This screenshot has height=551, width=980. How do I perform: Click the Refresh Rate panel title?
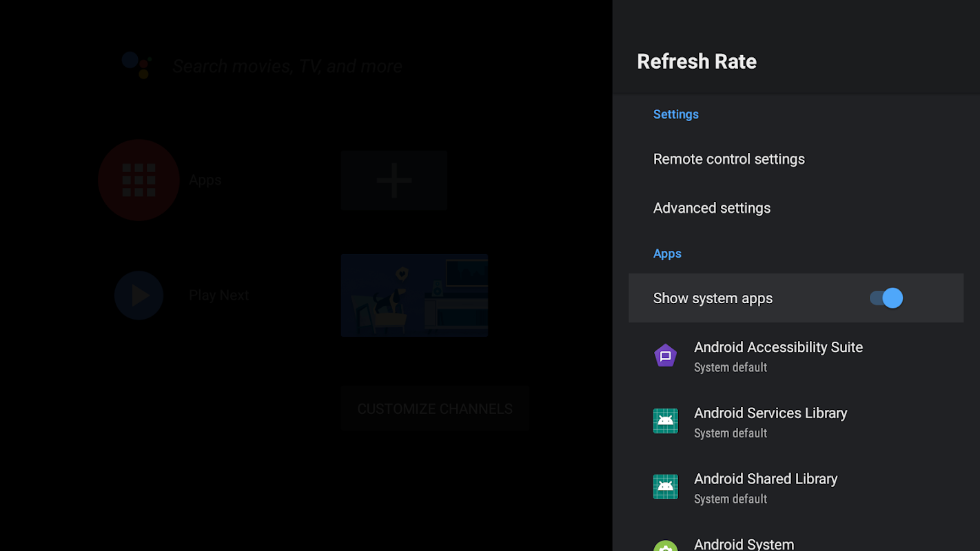point(696,61)
